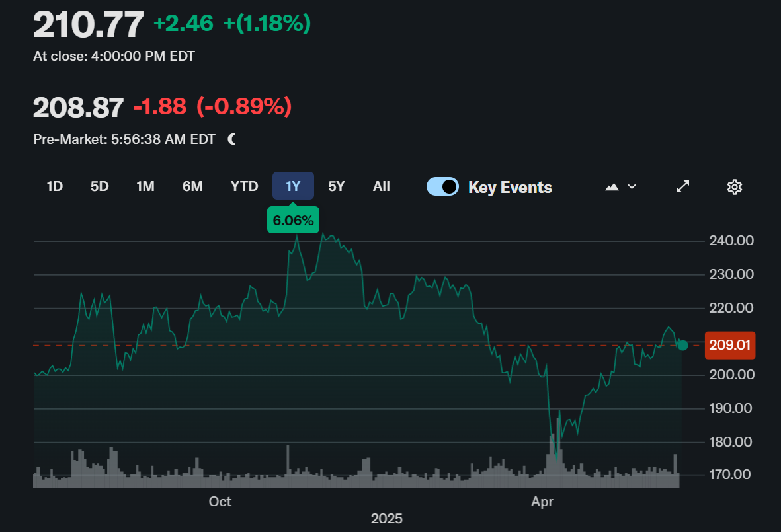Click the 6.06% return badge
This screenshot has height=532, width=781.
[293, 220]
